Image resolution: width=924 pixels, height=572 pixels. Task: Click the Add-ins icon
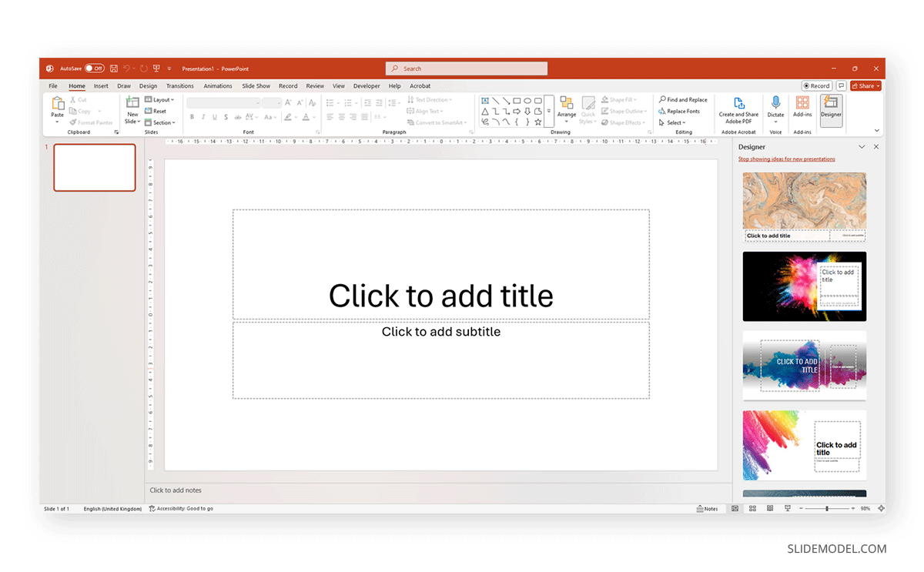click(802, 103)
